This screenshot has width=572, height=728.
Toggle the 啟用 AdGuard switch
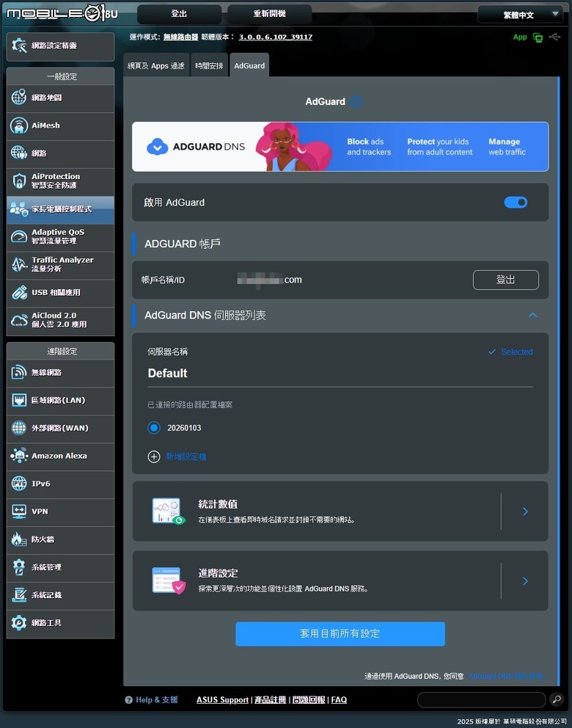click(516, 203)
